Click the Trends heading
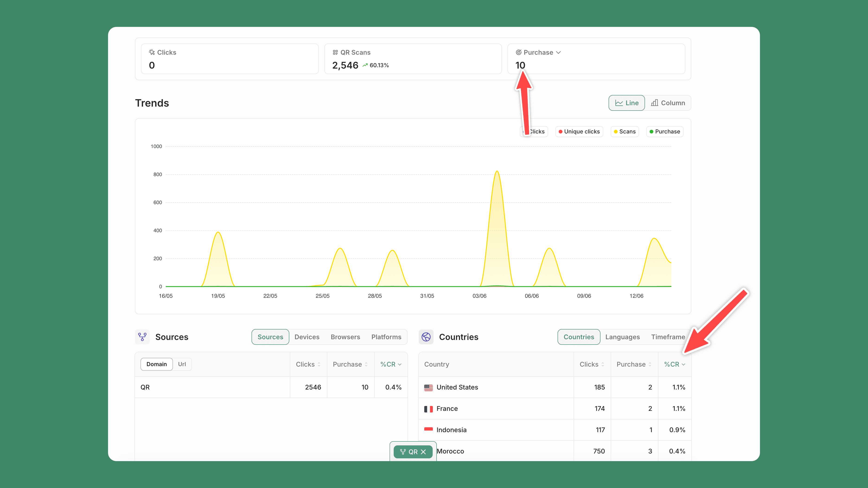 [x=152, y=103]
